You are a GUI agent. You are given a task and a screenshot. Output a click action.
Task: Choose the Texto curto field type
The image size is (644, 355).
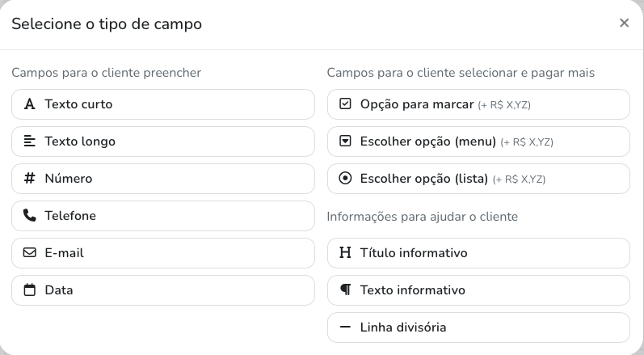click(162, 104)
